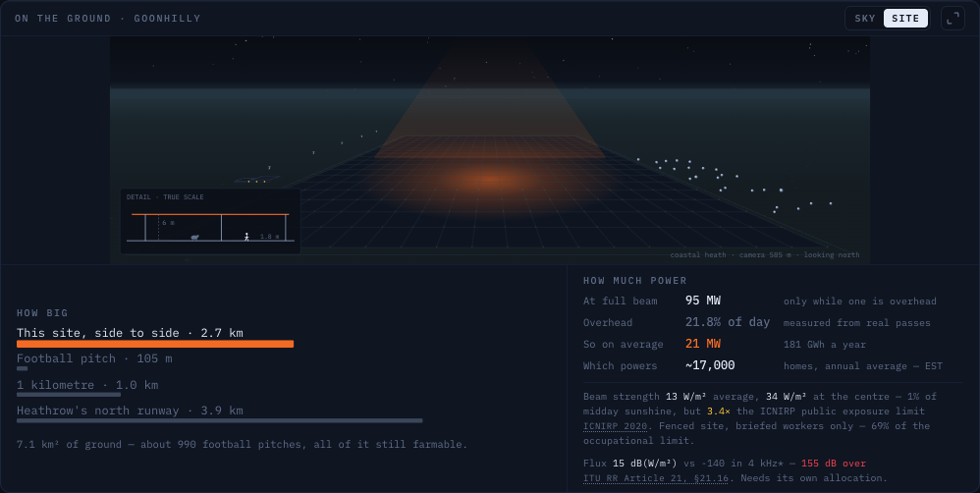Click 'homes, annual average — EST' note
Screen dimensions: 980x493
[x=863, y=366]
